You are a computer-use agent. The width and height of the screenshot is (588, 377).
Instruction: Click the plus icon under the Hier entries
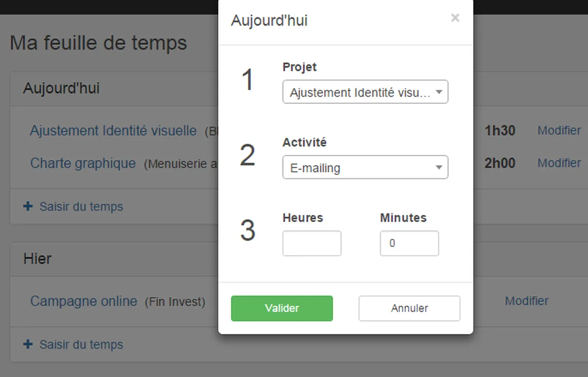28,345
